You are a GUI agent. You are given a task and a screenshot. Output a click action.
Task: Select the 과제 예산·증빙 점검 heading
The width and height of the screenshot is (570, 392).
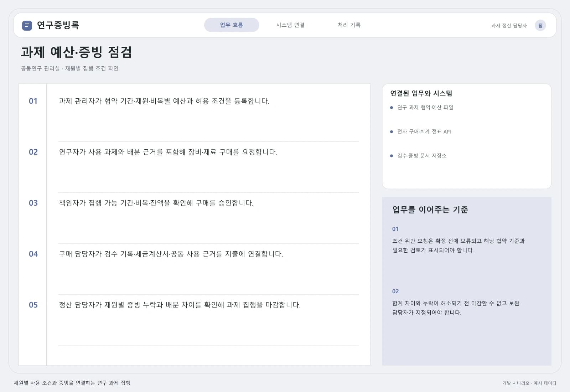76,52
